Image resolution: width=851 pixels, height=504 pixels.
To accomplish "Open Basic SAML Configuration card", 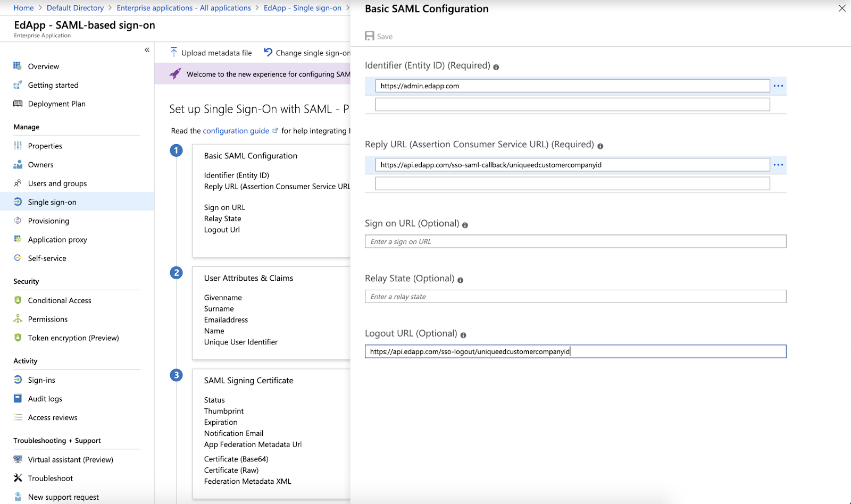I will click(x=271, y=201).
